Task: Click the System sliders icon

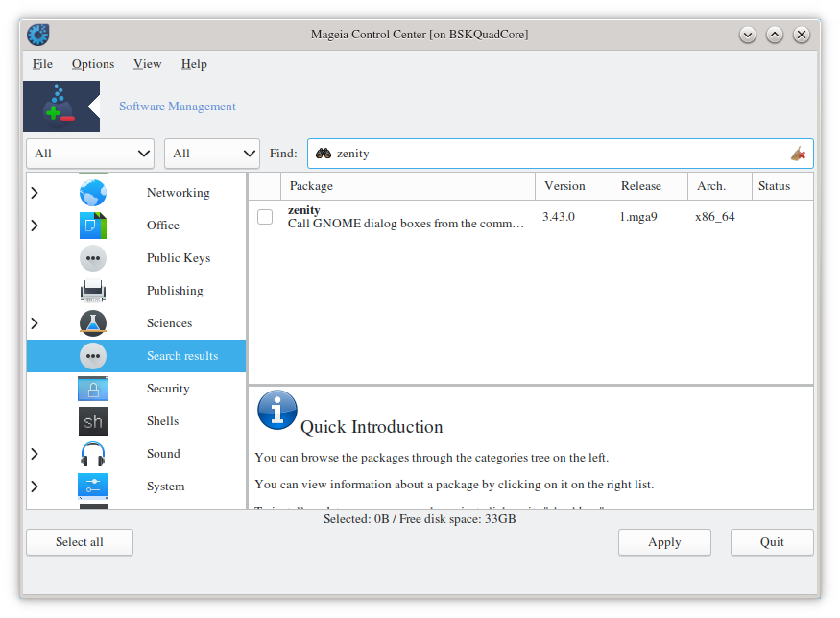Action: [93, 487]
